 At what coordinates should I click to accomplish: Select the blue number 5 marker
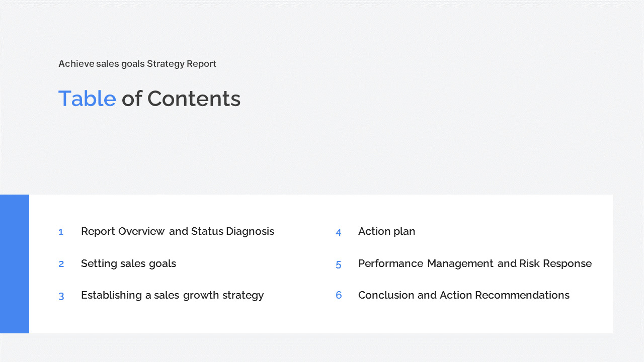pyautogui.click(x=339, y=264)
